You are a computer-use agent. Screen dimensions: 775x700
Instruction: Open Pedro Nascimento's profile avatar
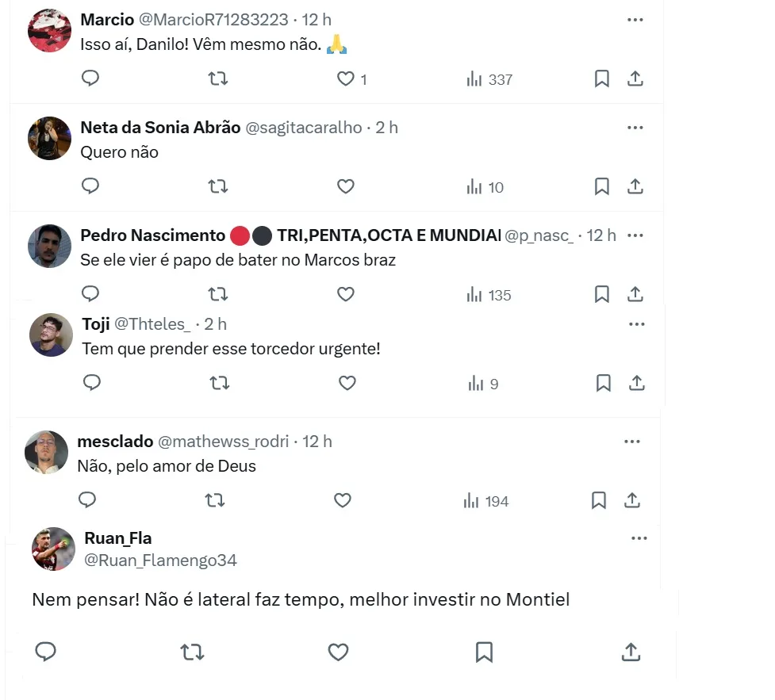tap(49, 246)
